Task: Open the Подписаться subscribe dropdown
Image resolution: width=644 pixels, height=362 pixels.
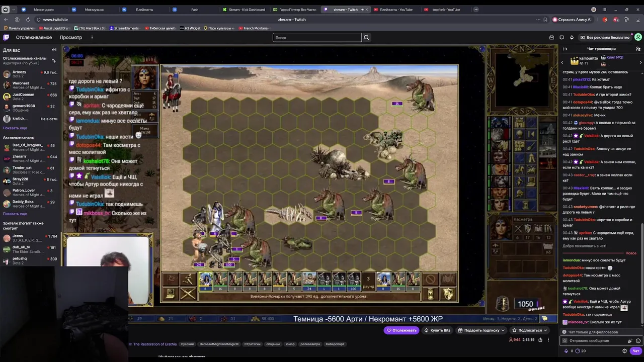Action: (529, 330)
